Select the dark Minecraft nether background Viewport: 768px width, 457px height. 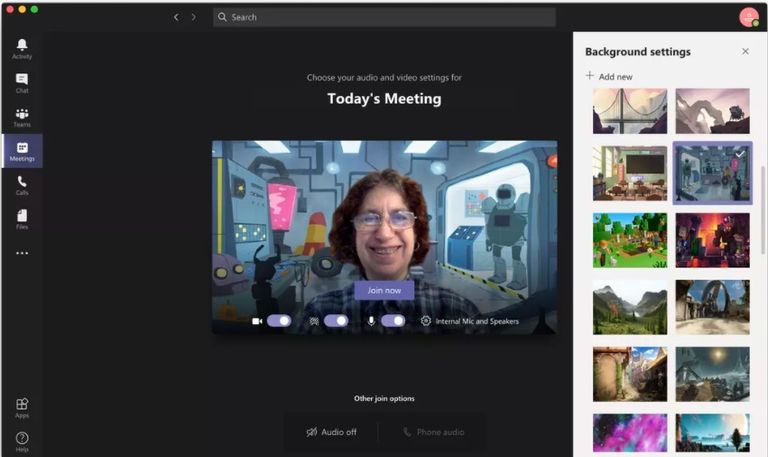713,240
